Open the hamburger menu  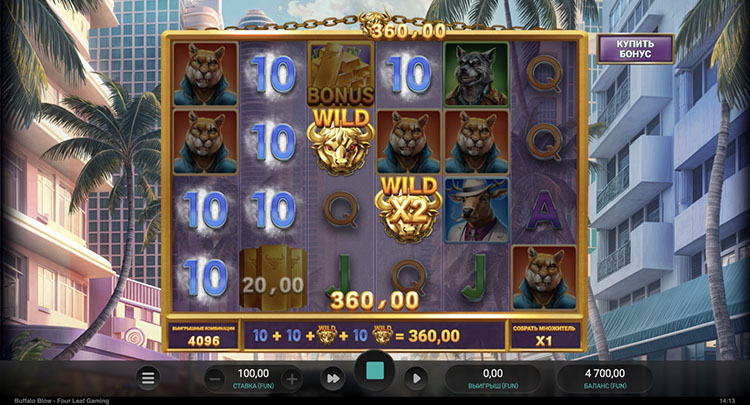148,378
